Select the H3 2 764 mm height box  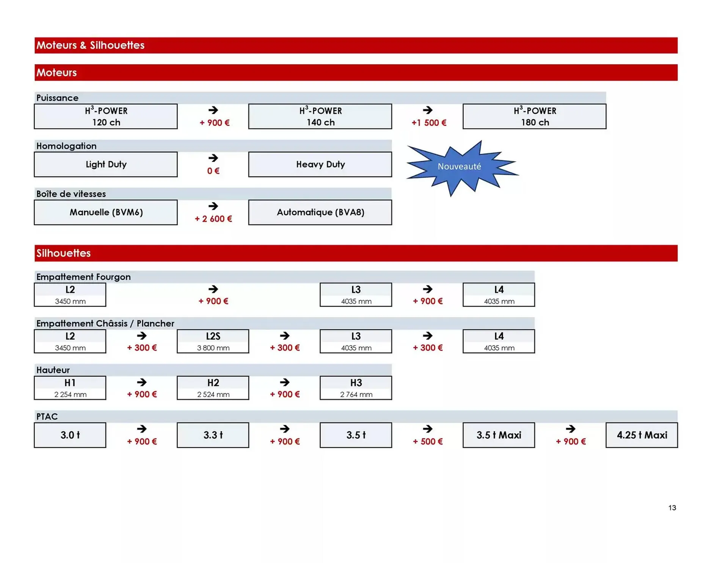[356, 388]
